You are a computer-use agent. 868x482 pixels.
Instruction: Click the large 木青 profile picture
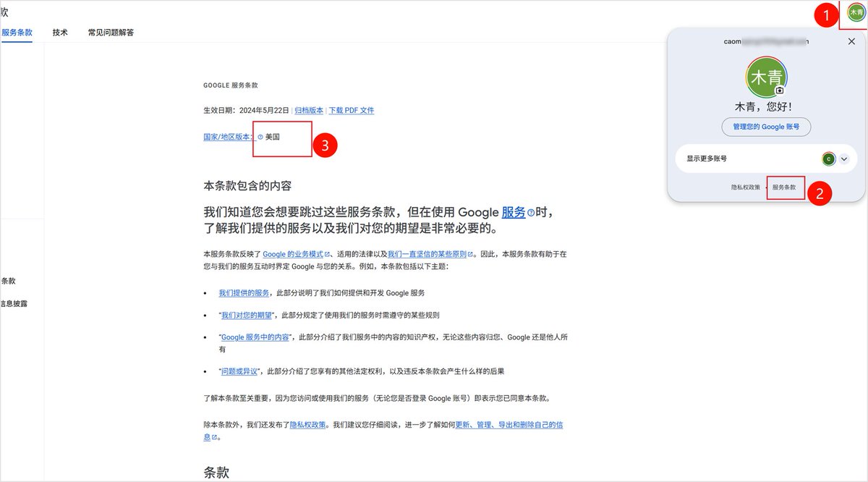766,77
